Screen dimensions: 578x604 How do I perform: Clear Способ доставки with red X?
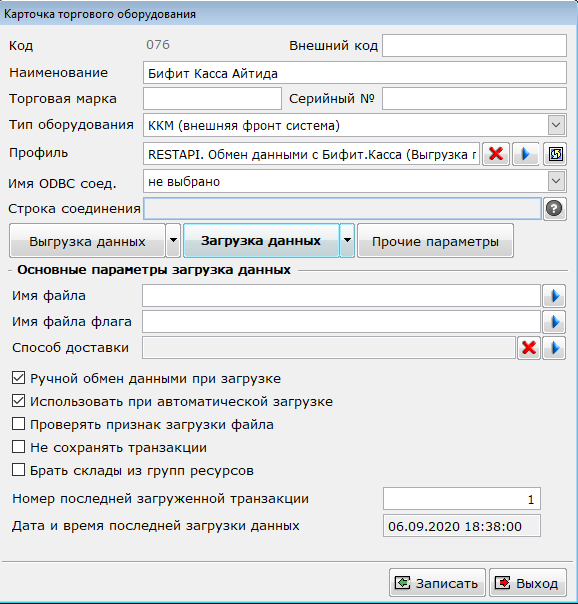529,348
